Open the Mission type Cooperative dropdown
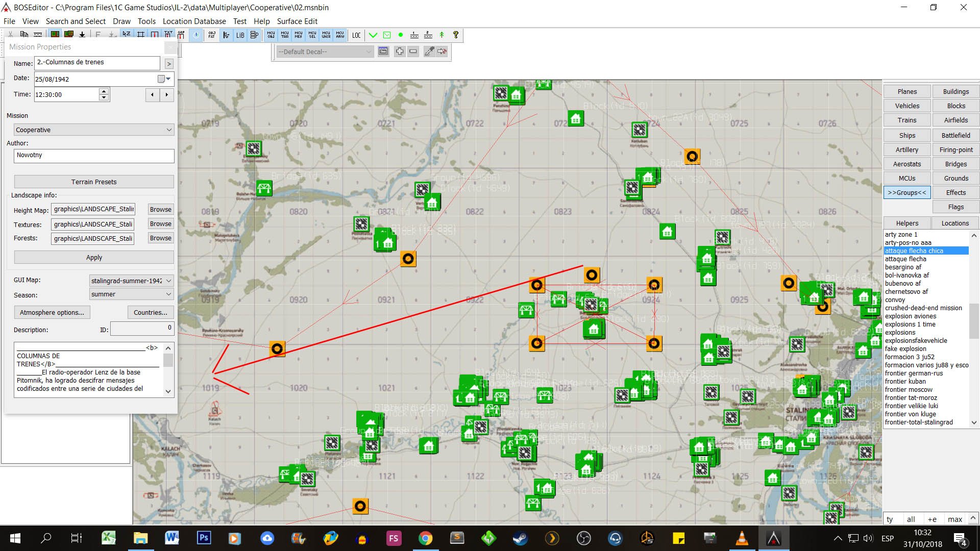980x551 pixels. tap(94, 130)
